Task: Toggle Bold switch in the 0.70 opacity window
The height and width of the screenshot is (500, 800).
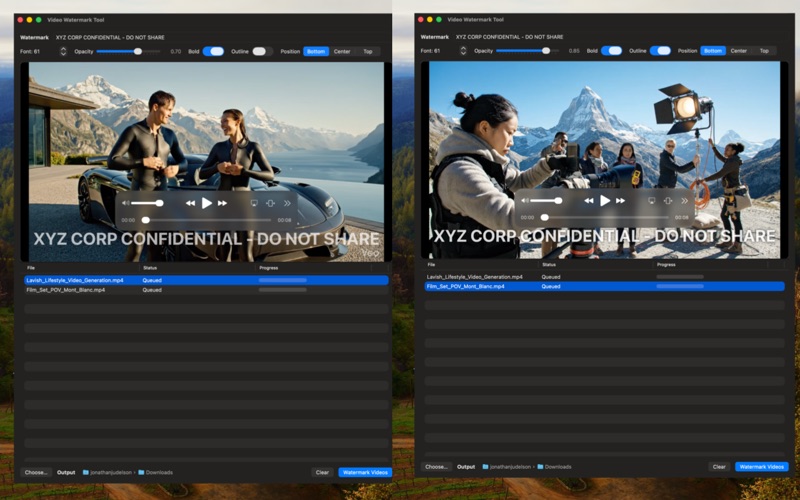Action: pos(213,52)
